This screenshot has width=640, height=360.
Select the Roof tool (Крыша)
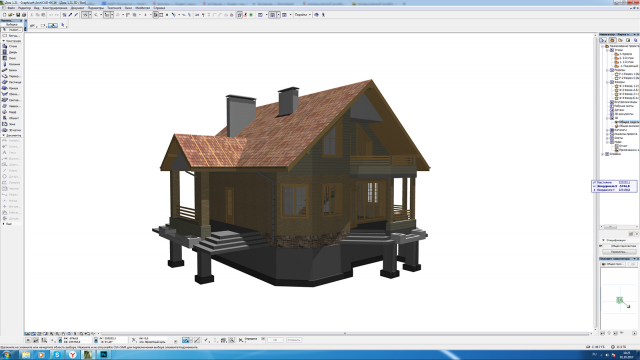[x=11, y=88]
